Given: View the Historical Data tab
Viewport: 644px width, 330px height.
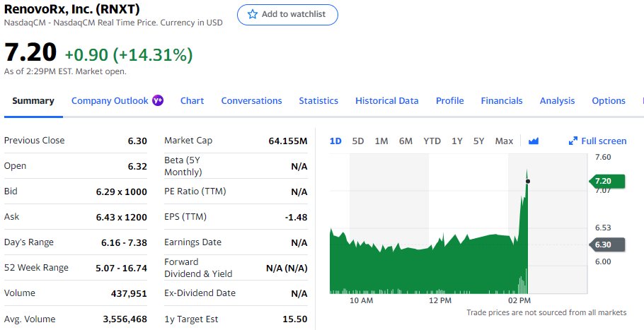Looking at the screenshot, I should pyautogui.click(x=387, y=101).
